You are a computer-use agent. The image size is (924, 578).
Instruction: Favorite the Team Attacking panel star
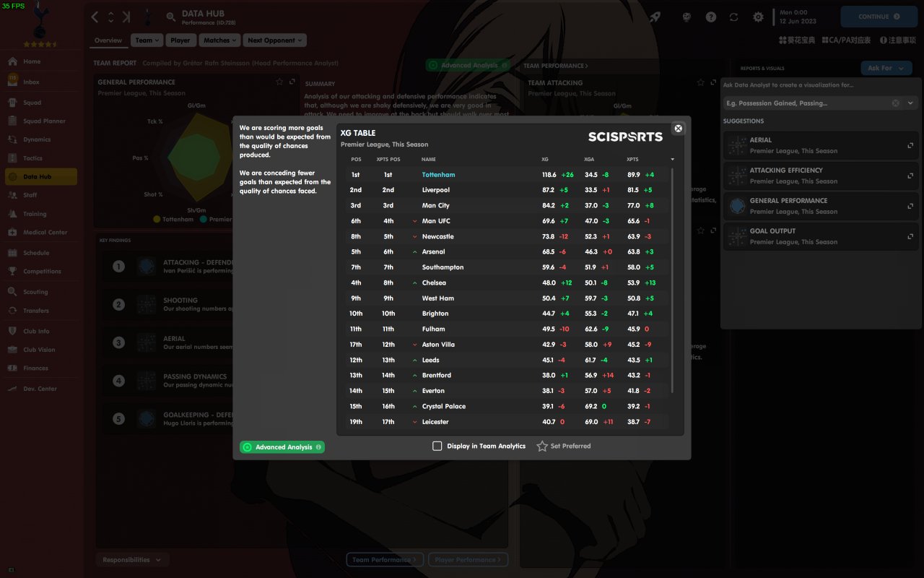699,83
